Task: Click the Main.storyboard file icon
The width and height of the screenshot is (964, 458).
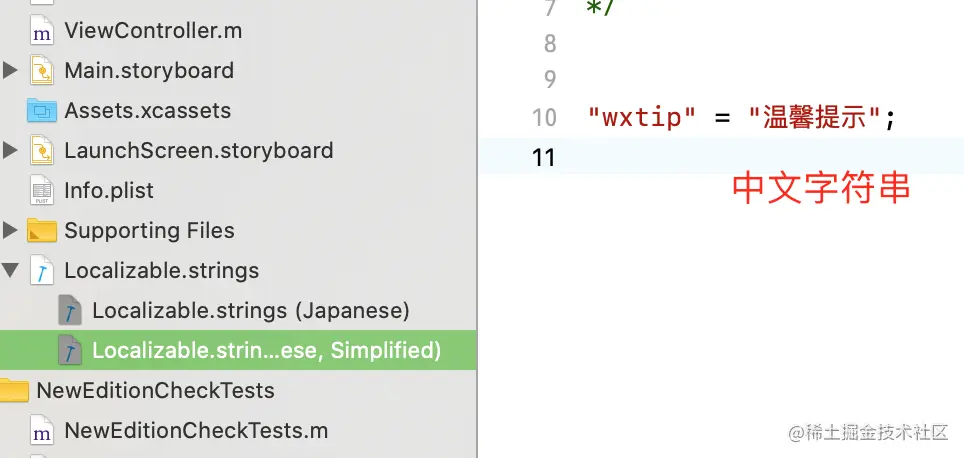Action: click(x=41, y=71)
